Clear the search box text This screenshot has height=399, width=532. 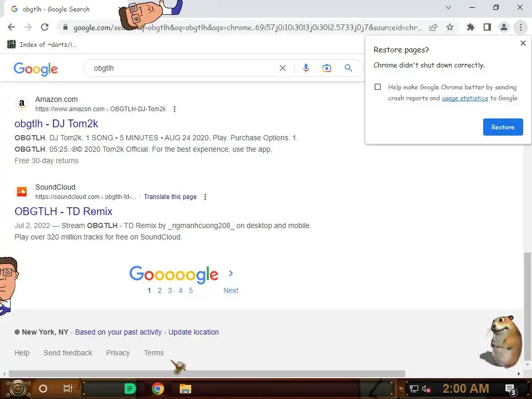click(x=282, y=68)
